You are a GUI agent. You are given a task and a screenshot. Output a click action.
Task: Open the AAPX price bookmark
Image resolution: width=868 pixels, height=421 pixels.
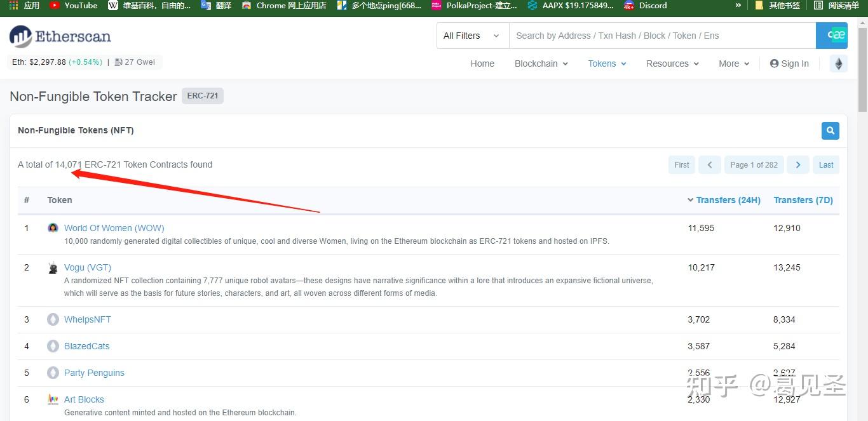pyautogui.click(x=571, y=5)
